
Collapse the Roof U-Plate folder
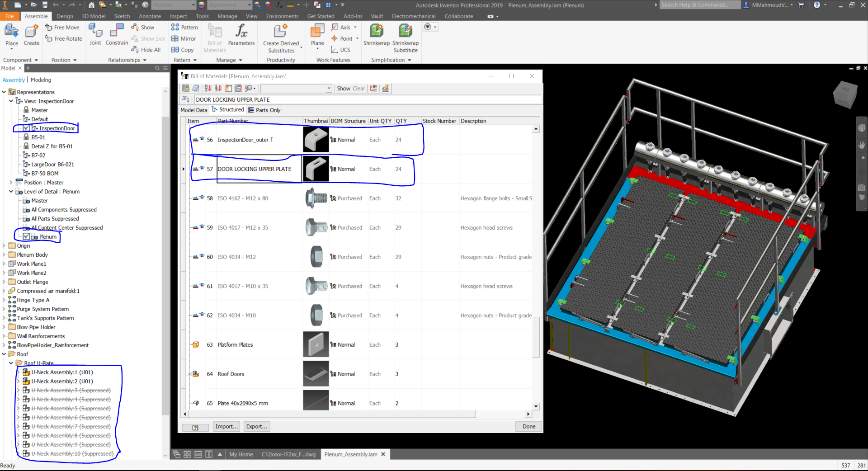11,363
